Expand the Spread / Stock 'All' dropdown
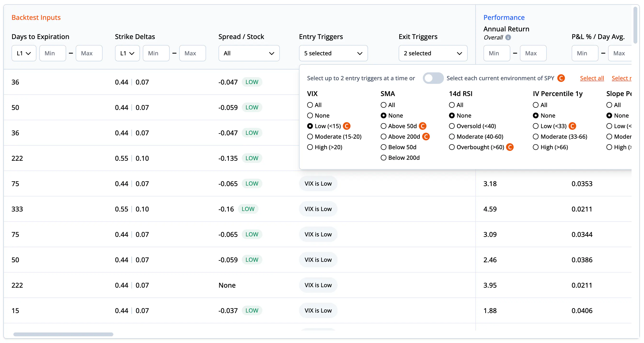644x343 pixels. (x=249, y=53)
